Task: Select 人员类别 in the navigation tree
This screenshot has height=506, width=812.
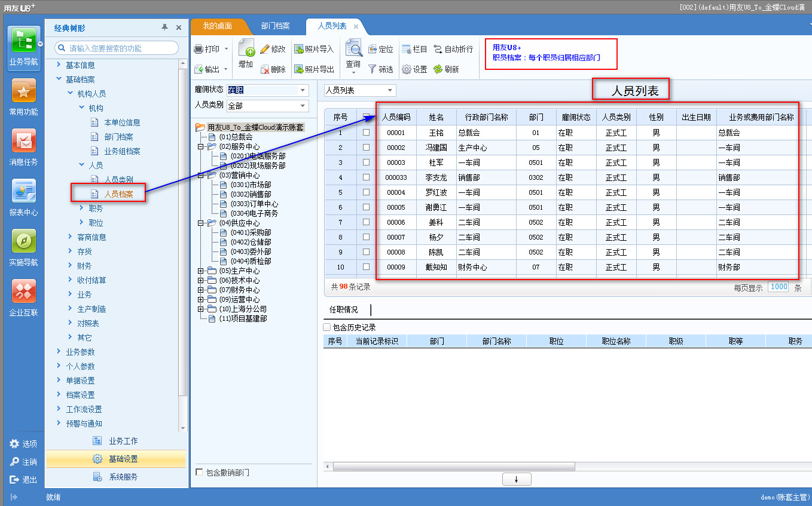Action: (x=118, y=179)
